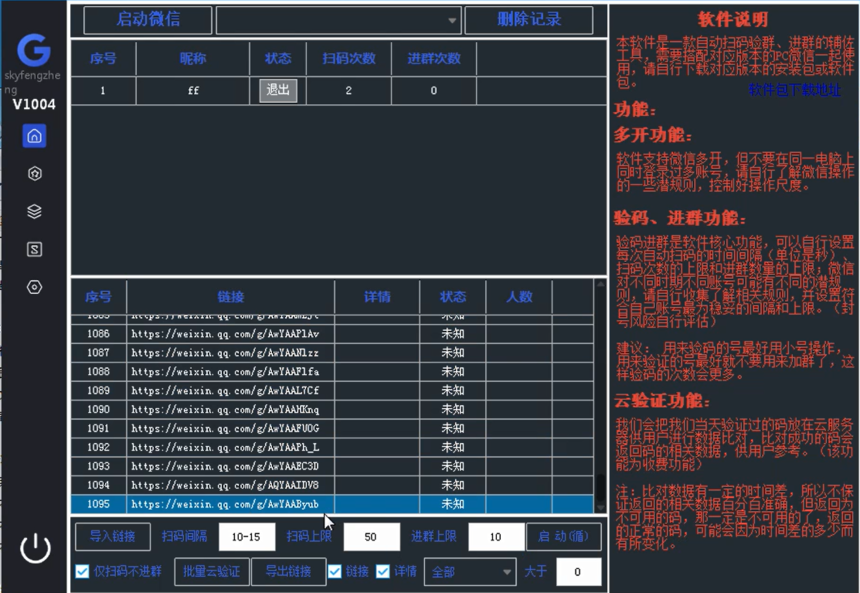
Task: Click the 导入链接 button
Action: point(112,536)
